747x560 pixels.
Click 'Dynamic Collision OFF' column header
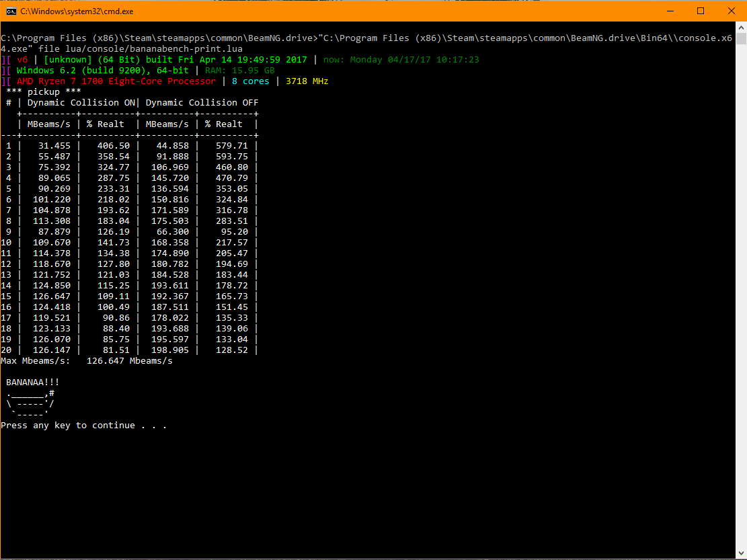tap(202, 103)
